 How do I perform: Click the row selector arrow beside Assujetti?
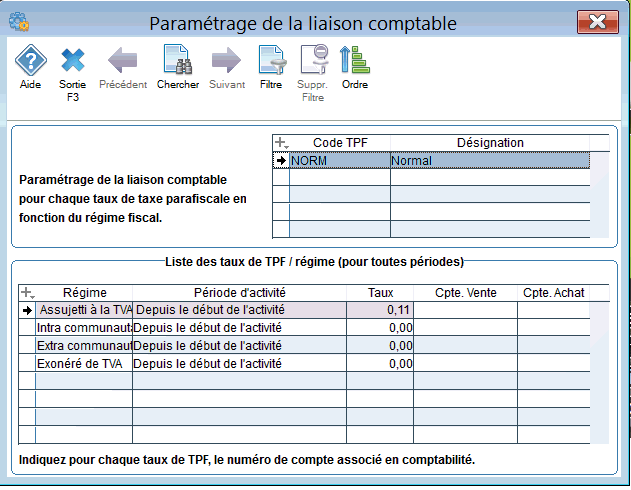(x=27, y=310)
